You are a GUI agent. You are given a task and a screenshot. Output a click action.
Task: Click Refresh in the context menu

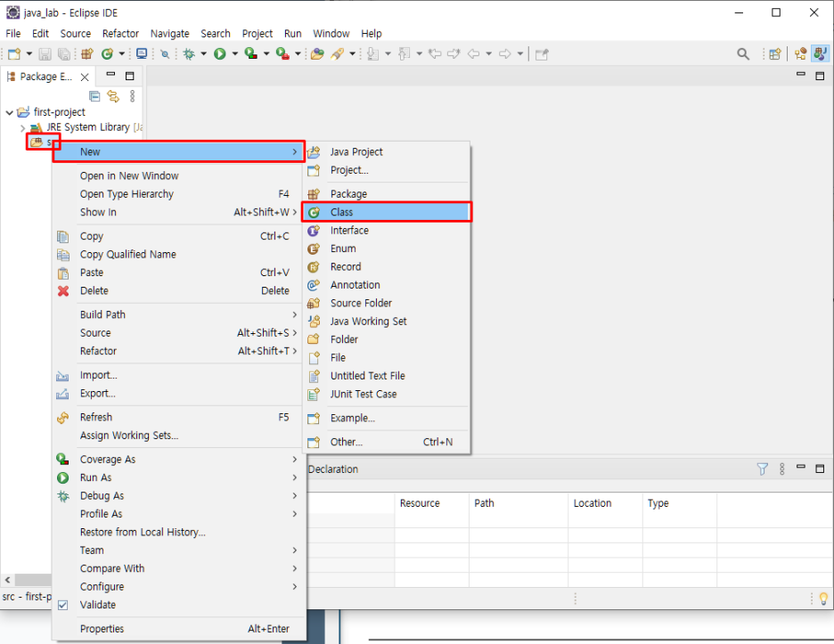(x=179, y=417)
